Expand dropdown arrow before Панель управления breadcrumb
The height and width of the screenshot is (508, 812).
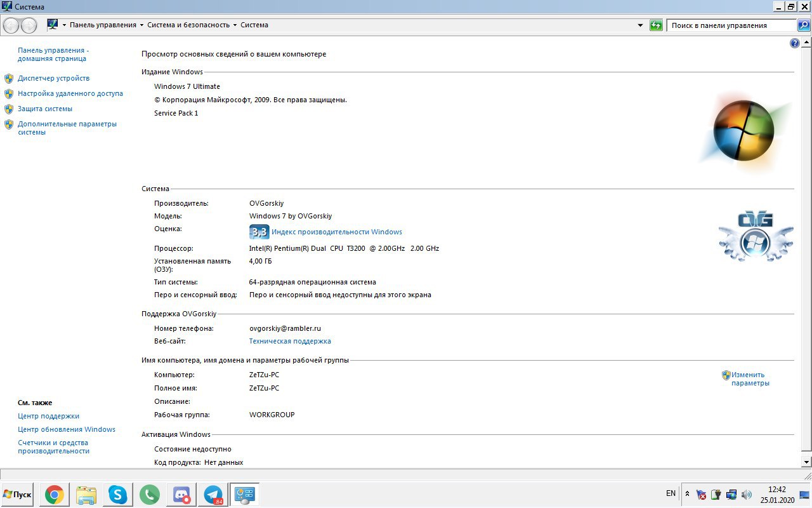point(64,25)
